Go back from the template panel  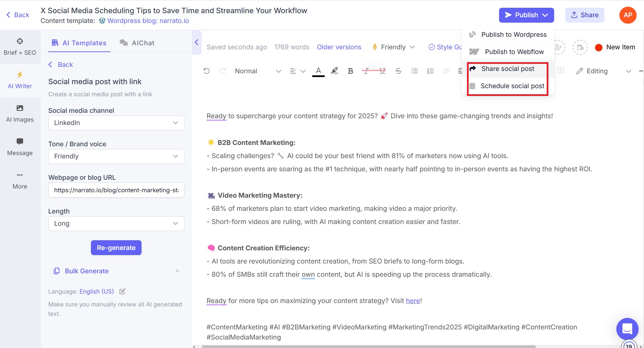click(60, 65)
